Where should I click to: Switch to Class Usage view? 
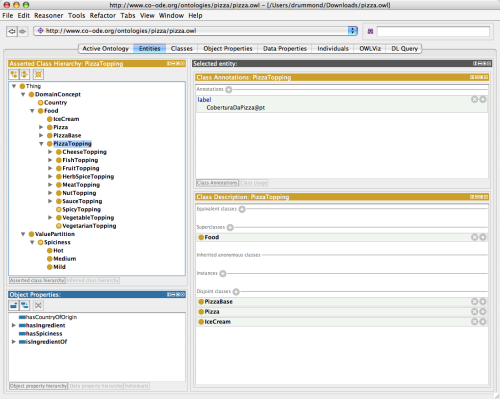[x=254, y=183]
